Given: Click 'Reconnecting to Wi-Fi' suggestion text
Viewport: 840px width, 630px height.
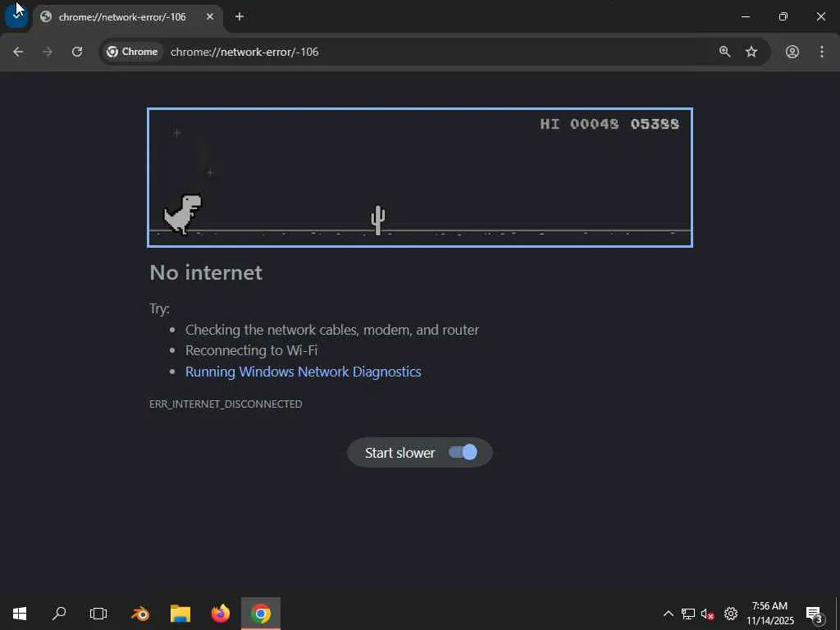Looking at the screenshot, I should (x=251, y=350).
